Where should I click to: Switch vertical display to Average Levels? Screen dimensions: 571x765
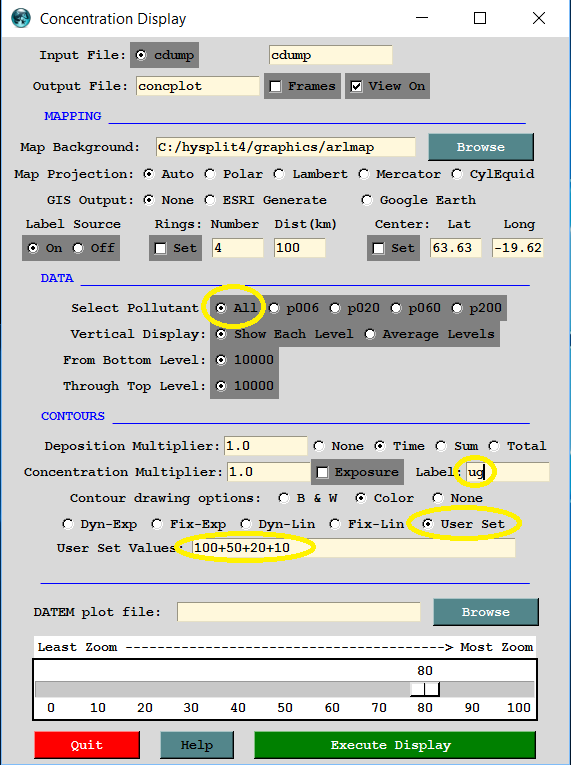370,334
